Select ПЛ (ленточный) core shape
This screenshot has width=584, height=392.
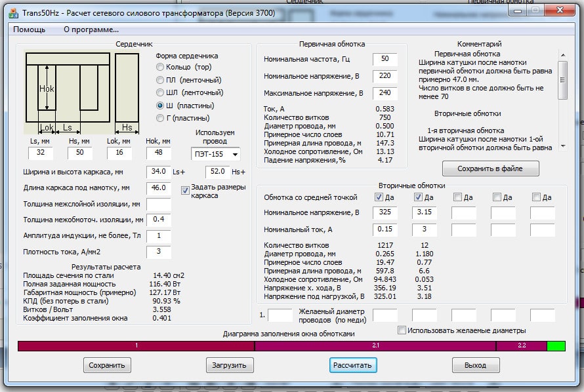(189, 80)
